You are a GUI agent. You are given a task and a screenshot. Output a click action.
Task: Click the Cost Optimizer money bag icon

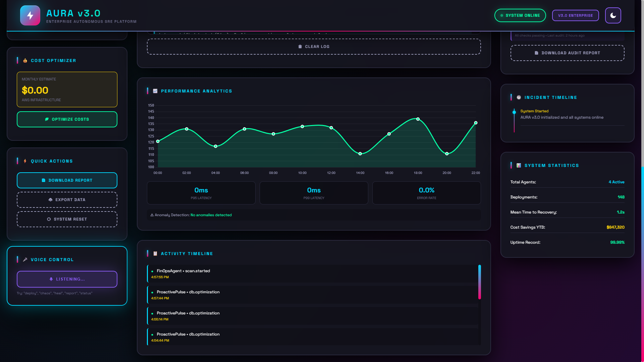coord(25,61)
